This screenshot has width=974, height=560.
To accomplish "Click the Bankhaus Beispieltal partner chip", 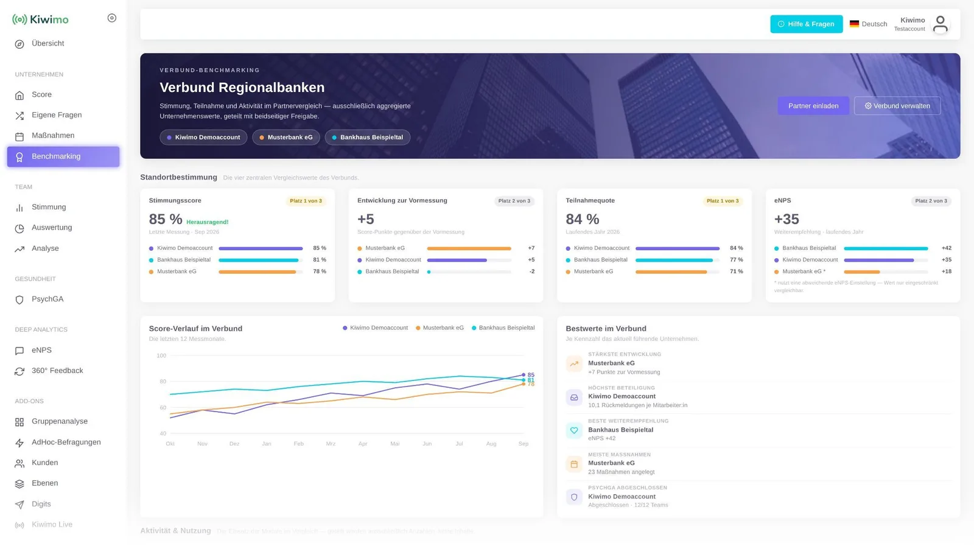I will coord(368,138).
